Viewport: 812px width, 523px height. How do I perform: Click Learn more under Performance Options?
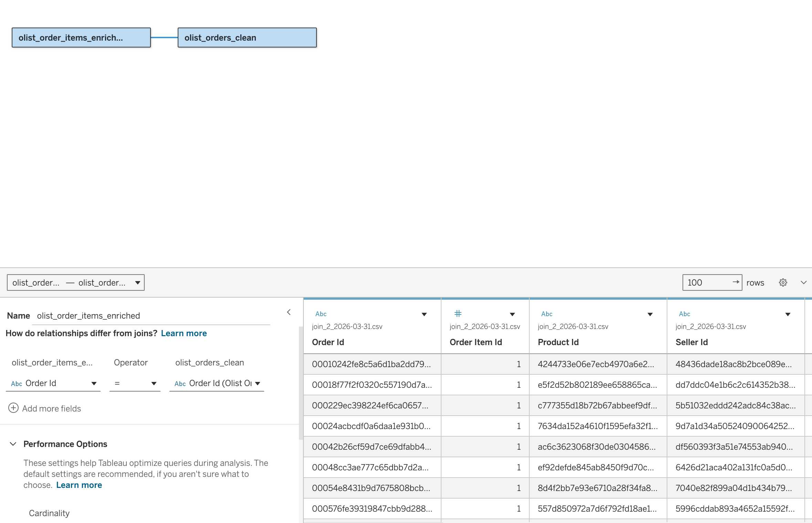[79, 485]
